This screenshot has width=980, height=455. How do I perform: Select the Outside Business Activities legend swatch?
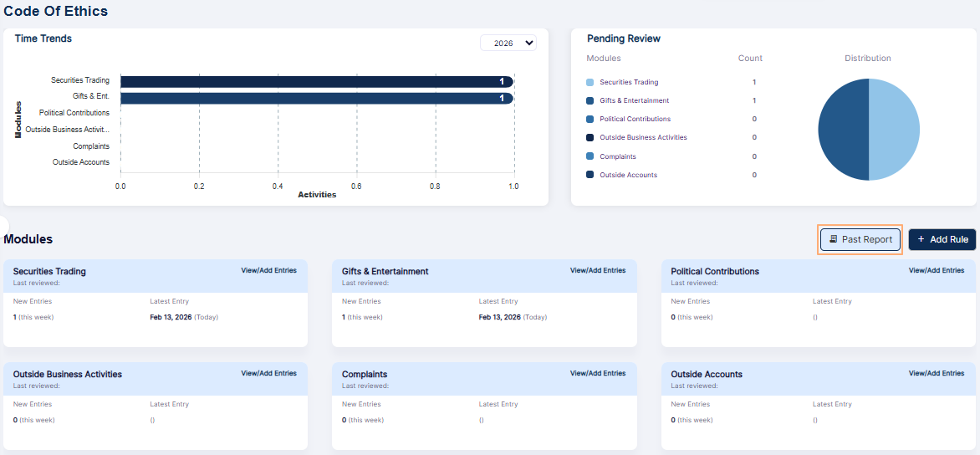[590, 137]
